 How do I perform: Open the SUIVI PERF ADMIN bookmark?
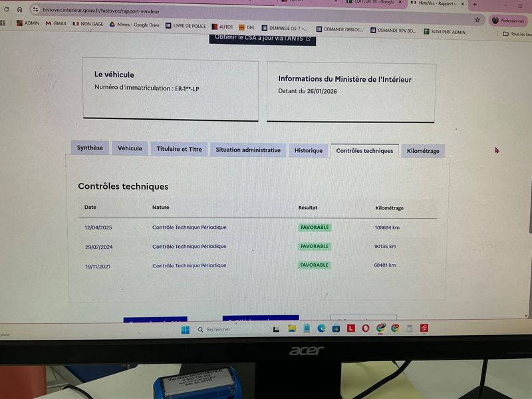(x=444, y=31)
